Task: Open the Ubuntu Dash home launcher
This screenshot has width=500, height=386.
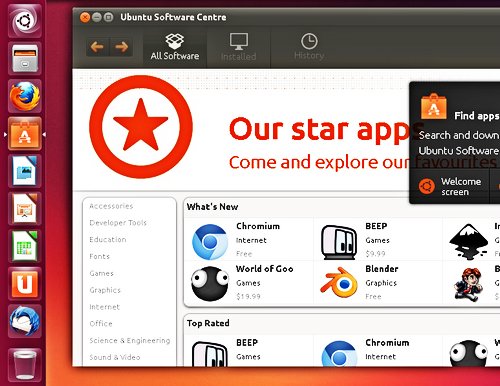Action: (x=25, y=21)
